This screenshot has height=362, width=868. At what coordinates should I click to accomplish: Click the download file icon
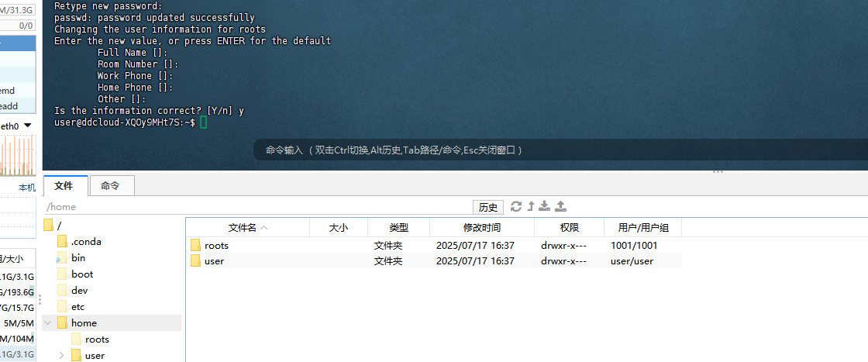[545, 206]
